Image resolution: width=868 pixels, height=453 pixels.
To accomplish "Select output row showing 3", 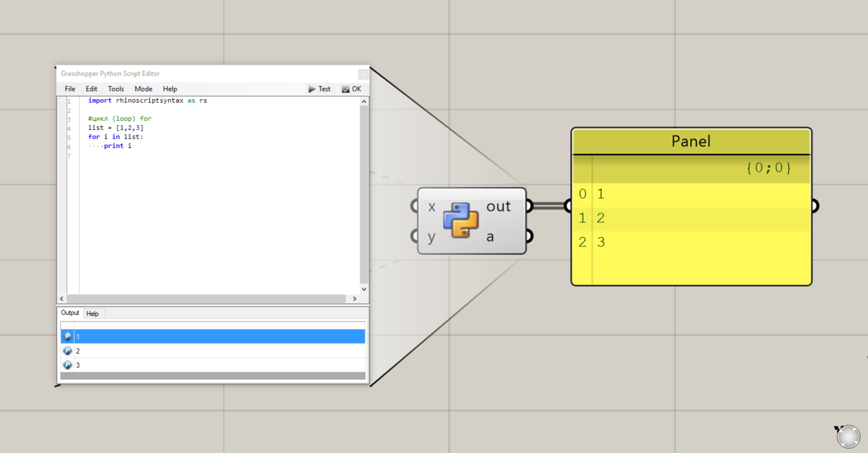I will tap(213, 365).
